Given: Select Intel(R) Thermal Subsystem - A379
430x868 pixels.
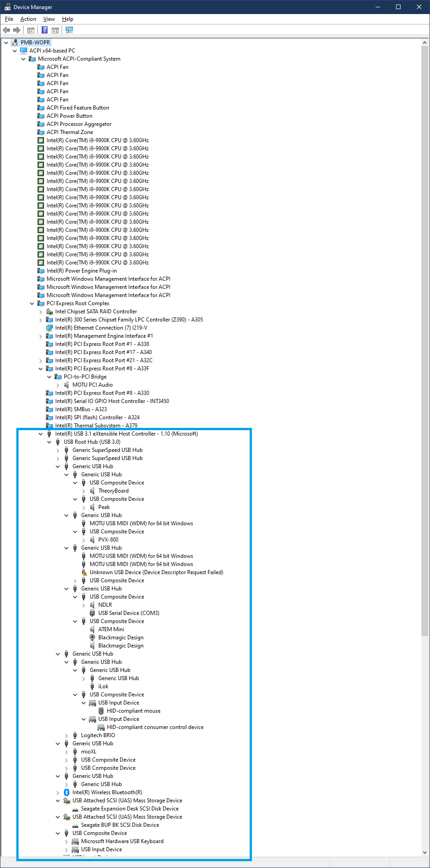Looking at the screenshot, I should pos(96,426).
